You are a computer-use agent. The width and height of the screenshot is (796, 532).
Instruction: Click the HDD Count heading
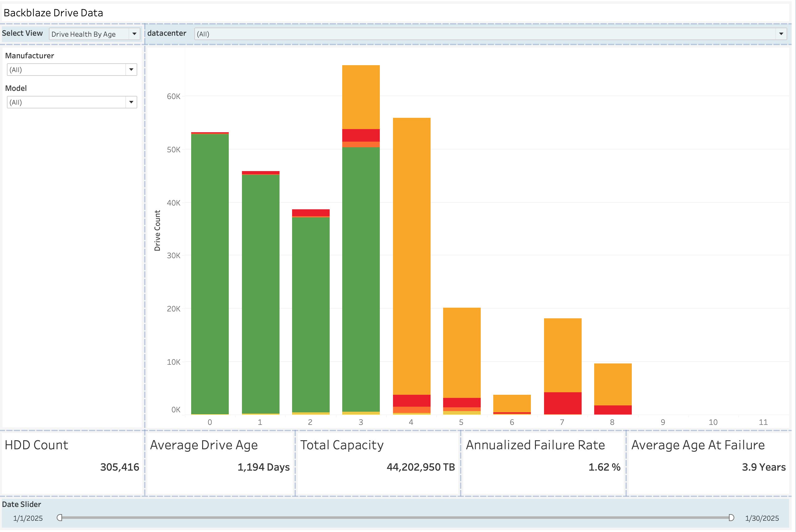pos(36,445)
